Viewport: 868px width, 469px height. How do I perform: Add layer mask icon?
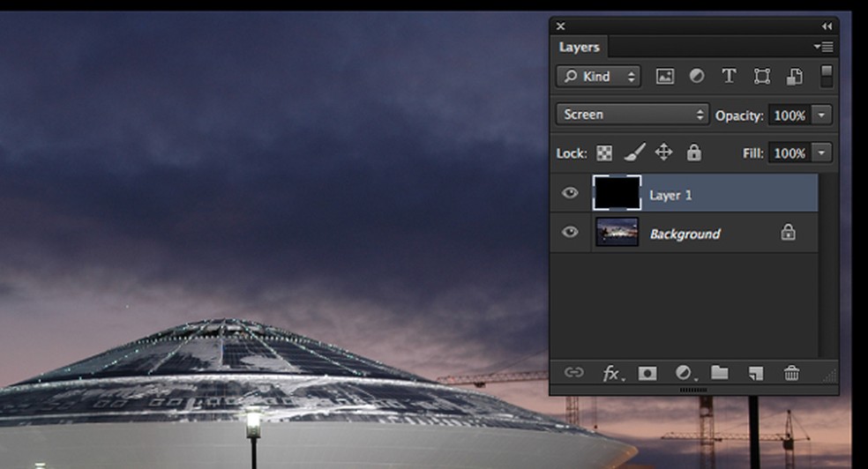point(647,373)
